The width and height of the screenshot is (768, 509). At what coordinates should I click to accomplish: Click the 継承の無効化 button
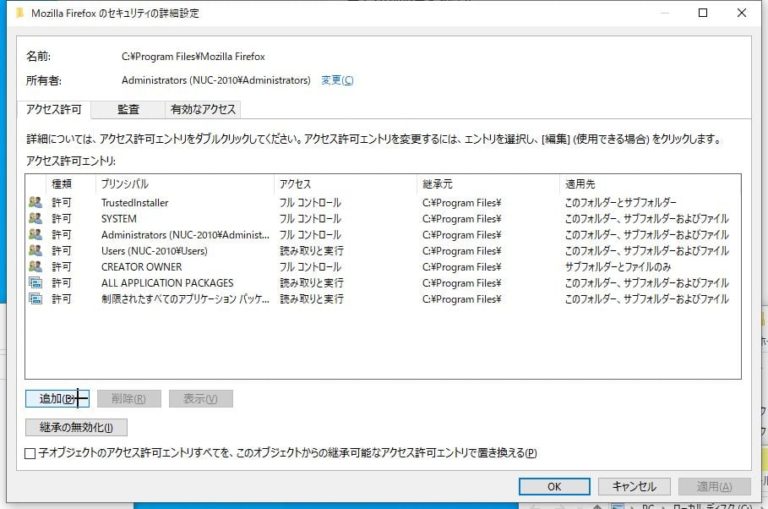(76, 427)
